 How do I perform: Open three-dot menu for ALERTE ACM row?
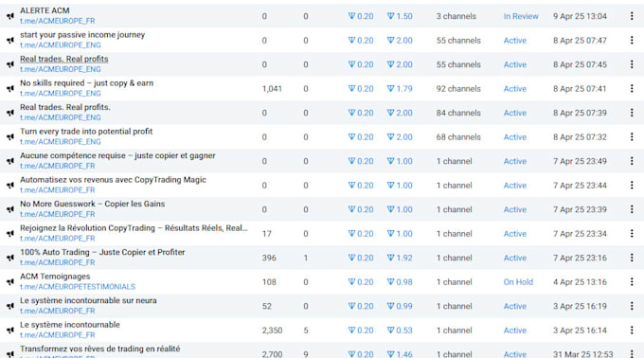[632, 16]
